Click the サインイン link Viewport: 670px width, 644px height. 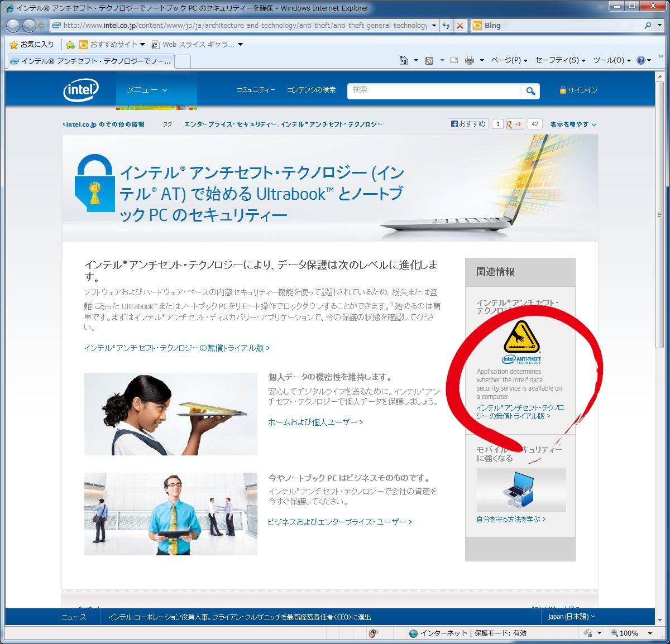coord(583,90)
